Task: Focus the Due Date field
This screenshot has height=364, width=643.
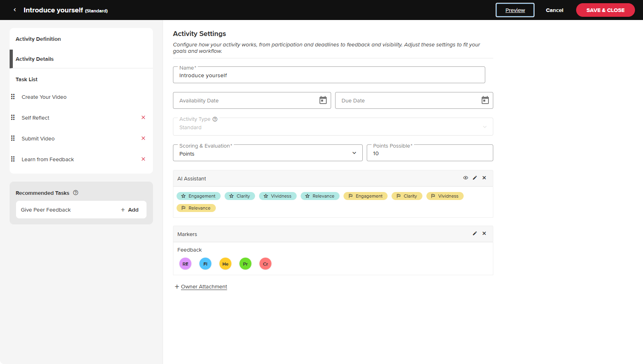Action: [x=414, y=100]
